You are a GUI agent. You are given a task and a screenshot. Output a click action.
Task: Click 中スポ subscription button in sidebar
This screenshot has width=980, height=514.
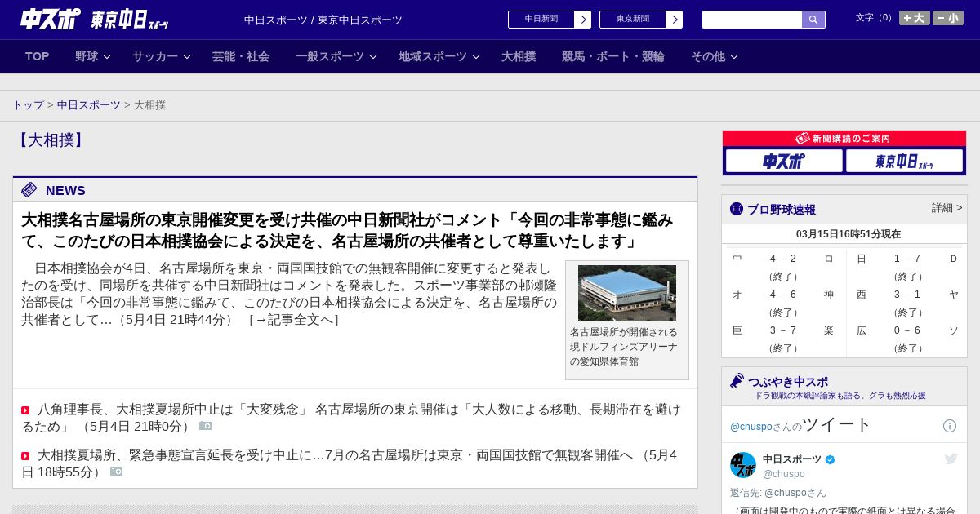(784, 161)
